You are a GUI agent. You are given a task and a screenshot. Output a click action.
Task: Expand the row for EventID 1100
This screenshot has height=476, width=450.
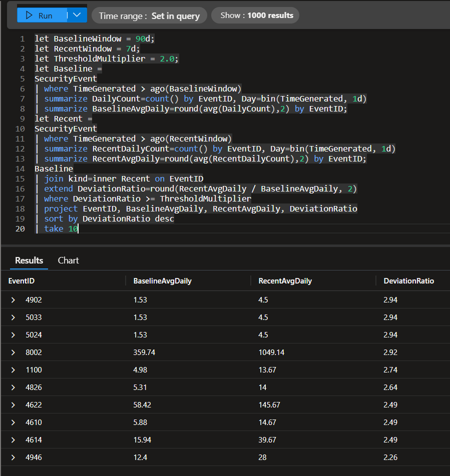pyautogui.click(x=13, y=370)
